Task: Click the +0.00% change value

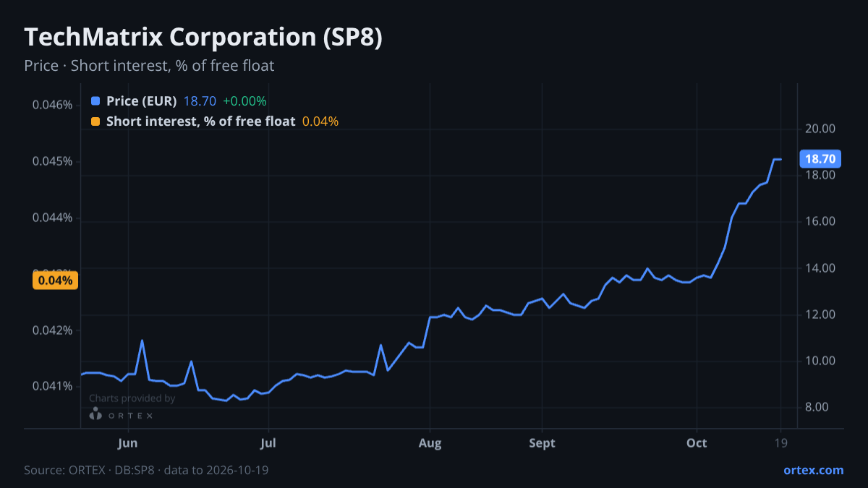Action: 244,101
